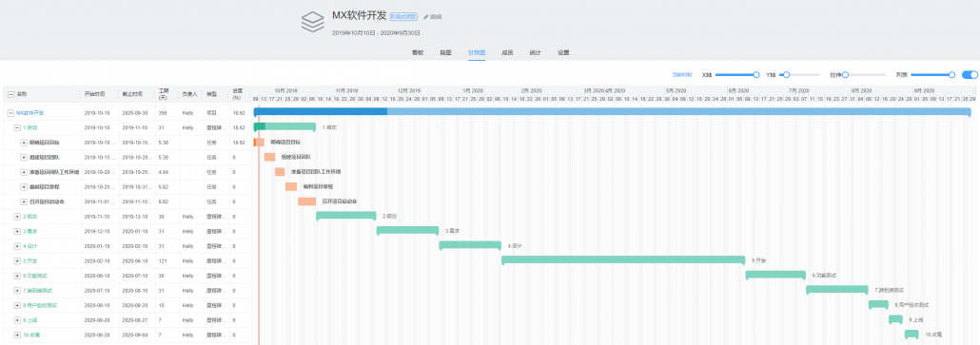Click the Y轴 slider handle

point(787,75)
